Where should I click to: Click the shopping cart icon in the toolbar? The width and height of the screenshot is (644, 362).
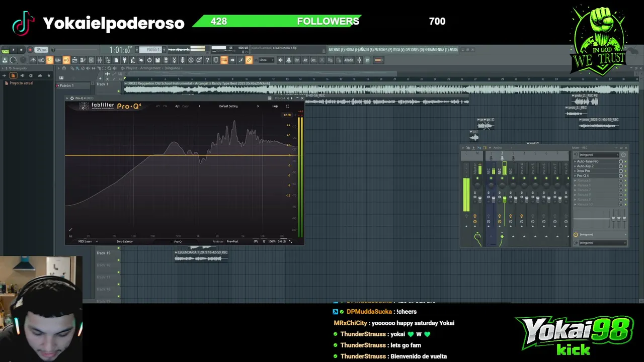(x=367, y=60)
